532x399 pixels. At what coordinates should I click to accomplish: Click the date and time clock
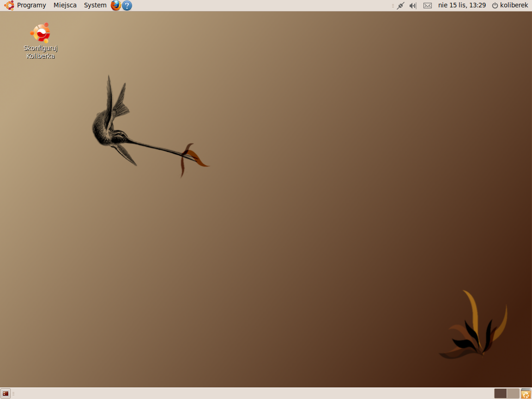click(x=462, y=6)
